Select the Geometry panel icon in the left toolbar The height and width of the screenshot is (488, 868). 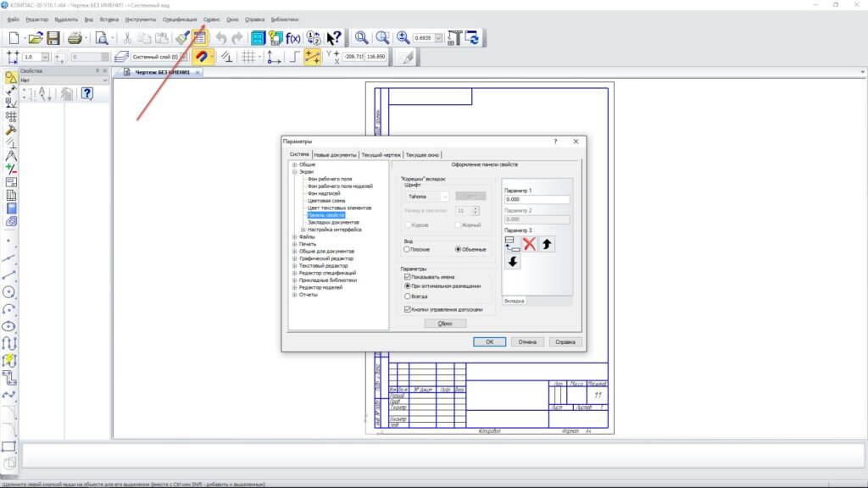pyautogui.click(x=10, y=77)
